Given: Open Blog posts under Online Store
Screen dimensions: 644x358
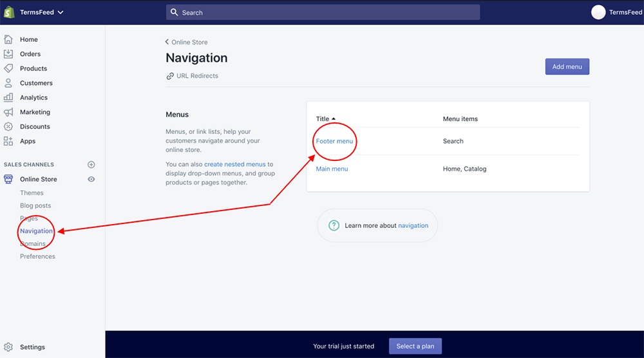Looking at the screenshot, I should [35, 205].
